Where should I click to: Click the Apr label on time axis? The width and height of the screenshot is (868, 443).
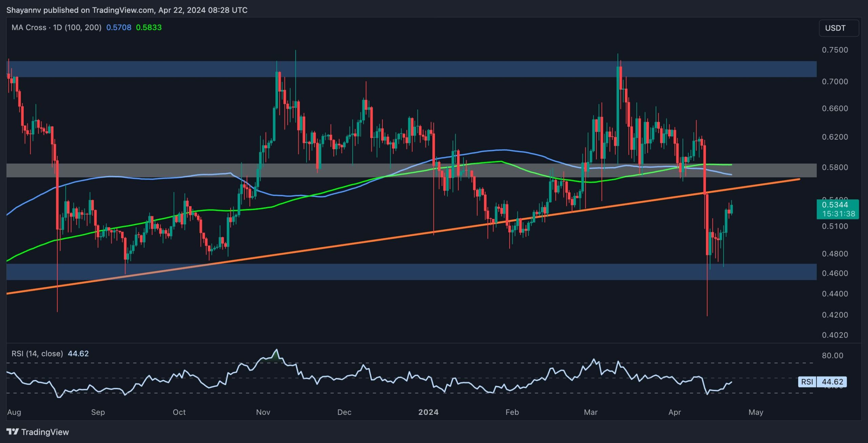(674, 412)
